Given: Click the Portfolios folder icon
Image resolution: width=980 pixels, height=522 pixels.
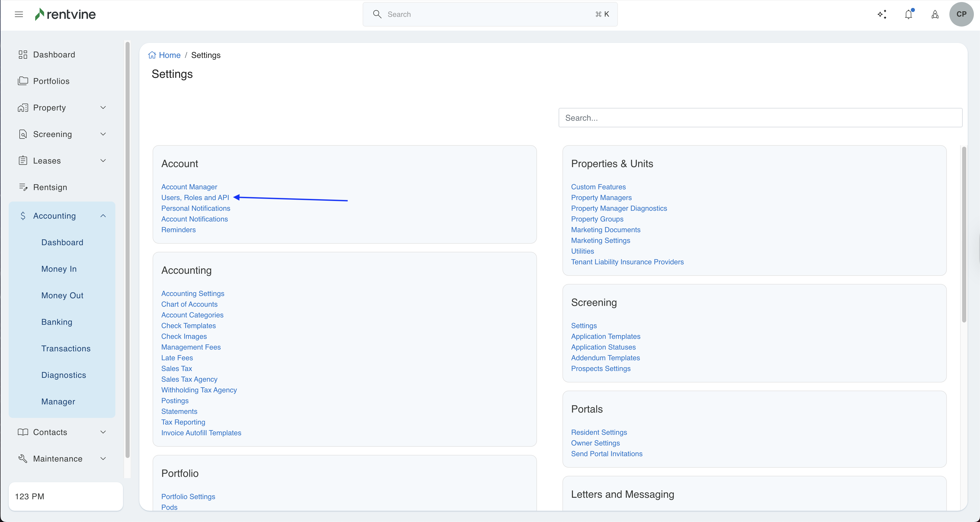Looking at the screenshot, I should coord(23,81).
